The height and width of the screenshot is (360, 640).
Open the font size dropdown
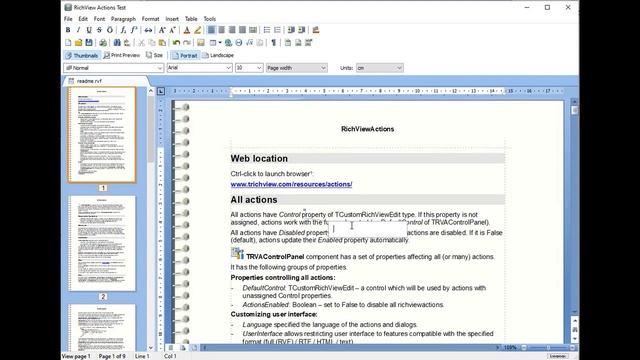click(x=259, y=68)
